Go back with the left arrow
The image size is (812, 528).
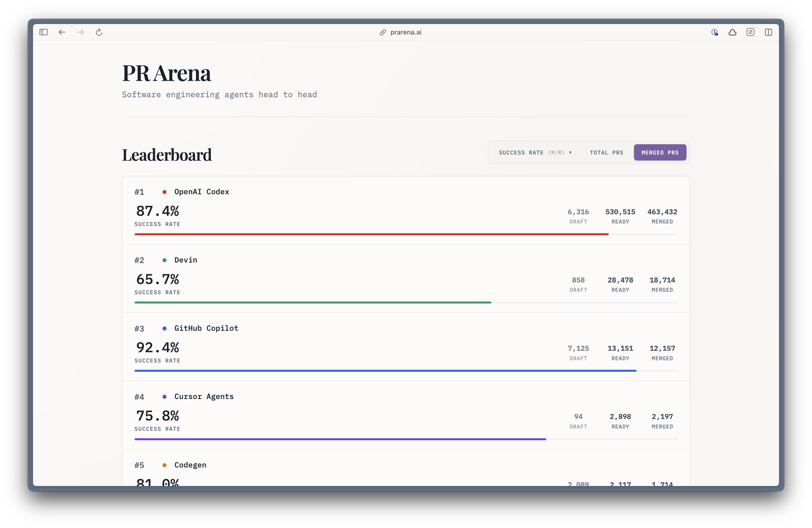click(x=62, y=32)
